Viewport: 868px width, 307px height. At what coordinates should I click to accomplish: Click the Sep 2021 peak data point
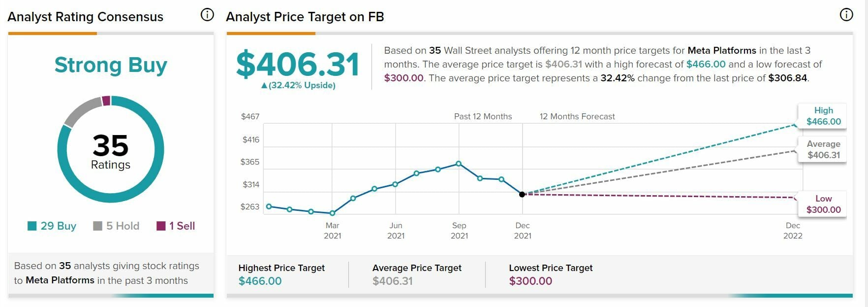[459, 164]
